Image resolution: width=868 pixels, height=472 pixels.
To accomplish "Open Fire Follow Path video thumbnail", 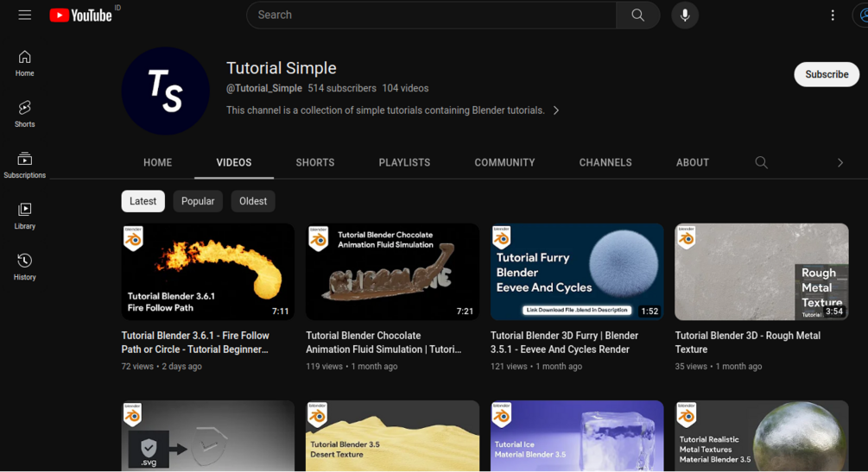I will pyautogui.click(x=207, y=272).
